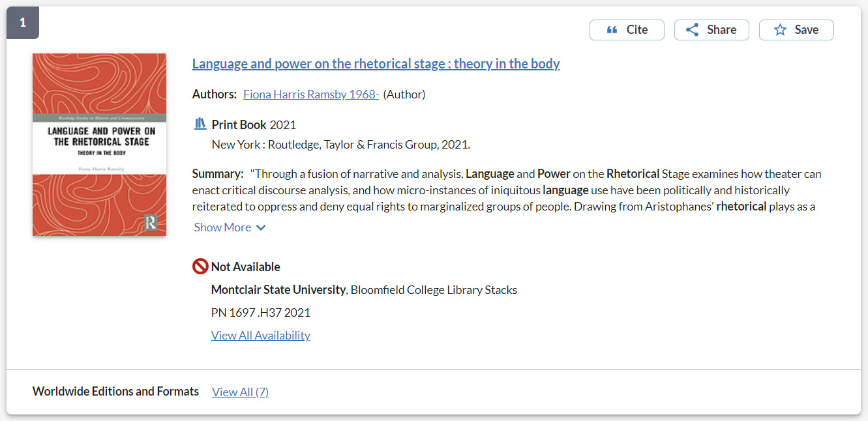Click the Show More text under summary
This screenshot has width=868, height=421.
(x=222, y=227)
